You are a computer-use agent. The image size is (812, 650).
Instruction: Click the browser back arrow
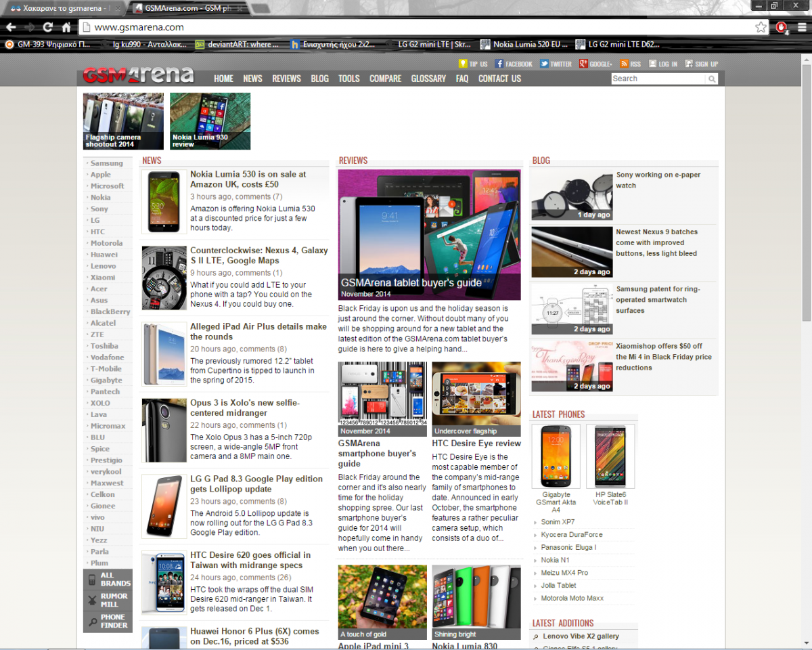(x=11, y=27)
